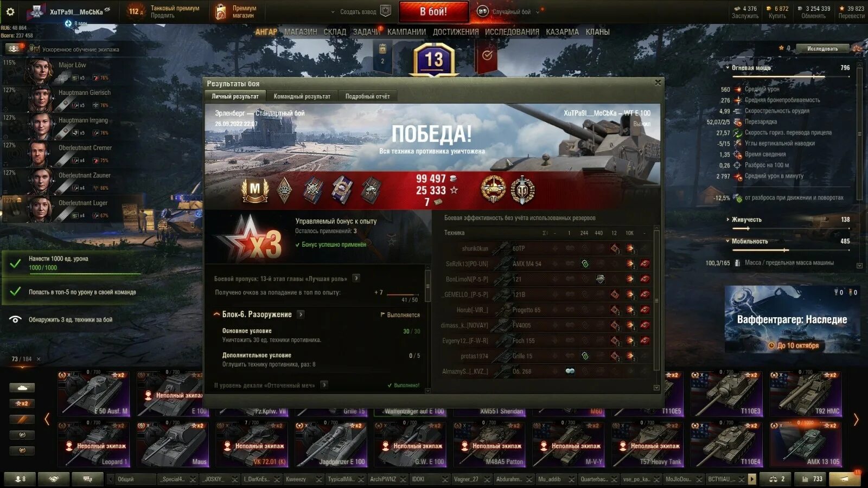Open the Случайный бой battle mode dropdown
Screen dimensions: 868x488
(x=510, y=11)
